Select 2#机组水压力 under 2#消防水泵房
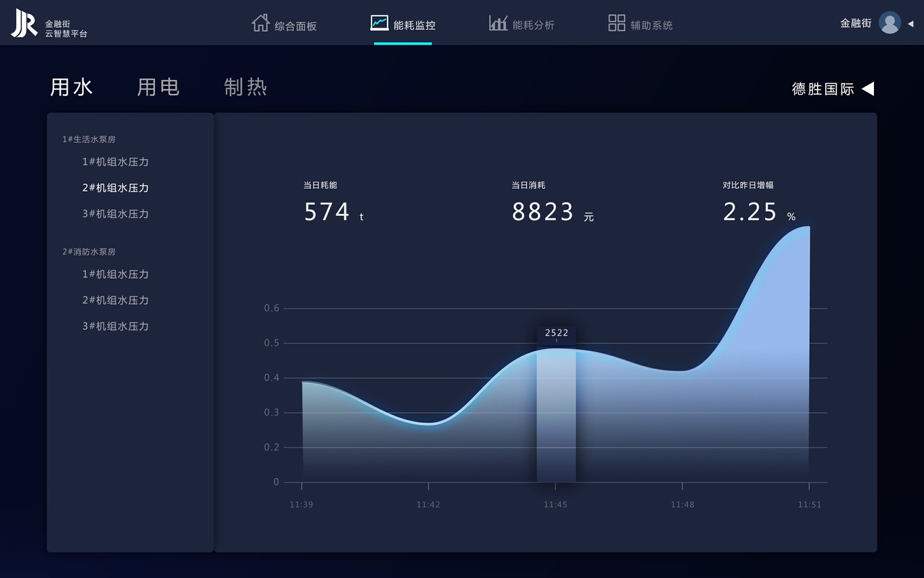 [x=116, y=300]
